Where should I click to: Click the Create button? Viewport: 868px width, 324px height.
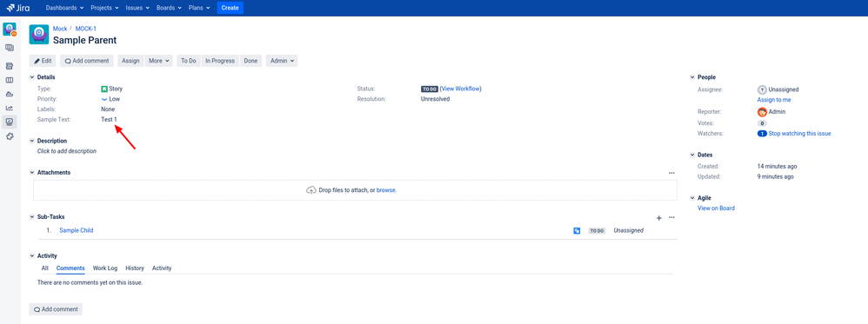(230, 8)
